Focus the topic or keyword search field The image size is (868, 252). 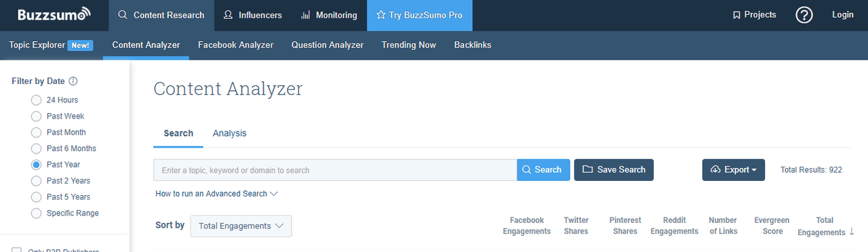(336, 170)
